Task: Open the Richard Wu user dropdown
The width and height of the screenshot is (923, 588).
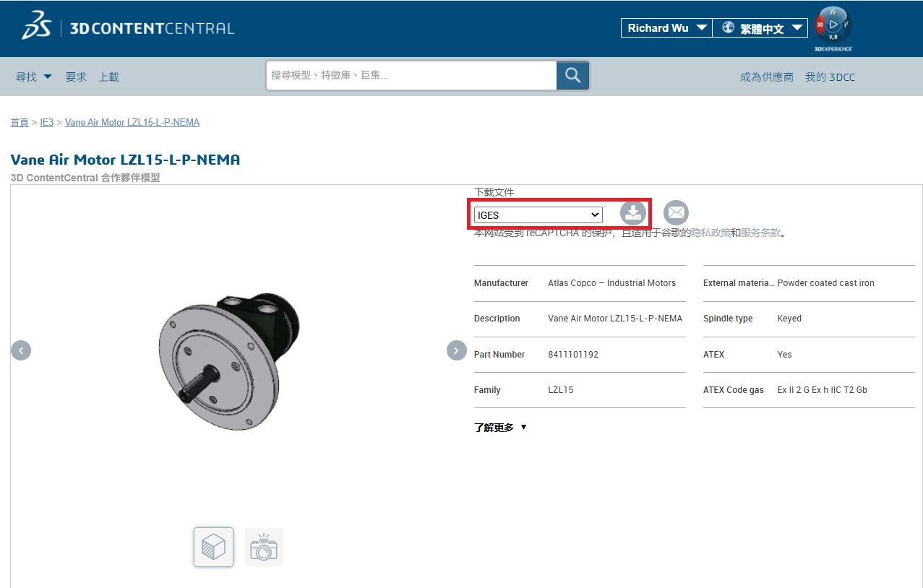Action: (666, 28)
